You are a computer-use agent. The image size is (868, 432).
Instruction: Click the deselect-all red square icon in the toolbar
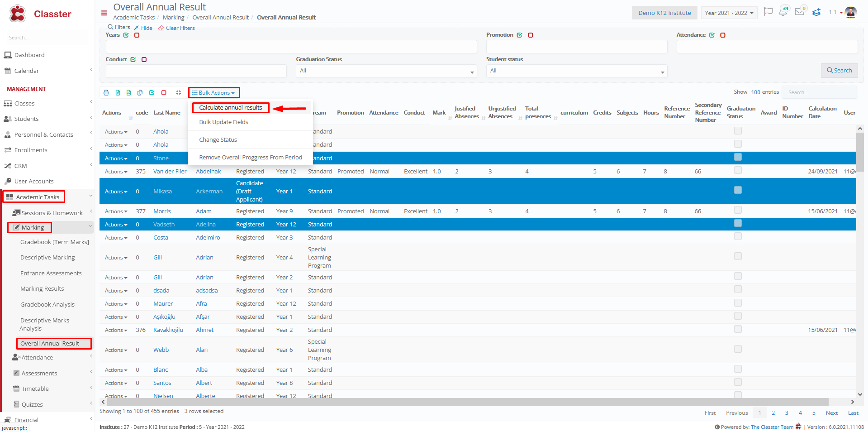pos(164,93)
